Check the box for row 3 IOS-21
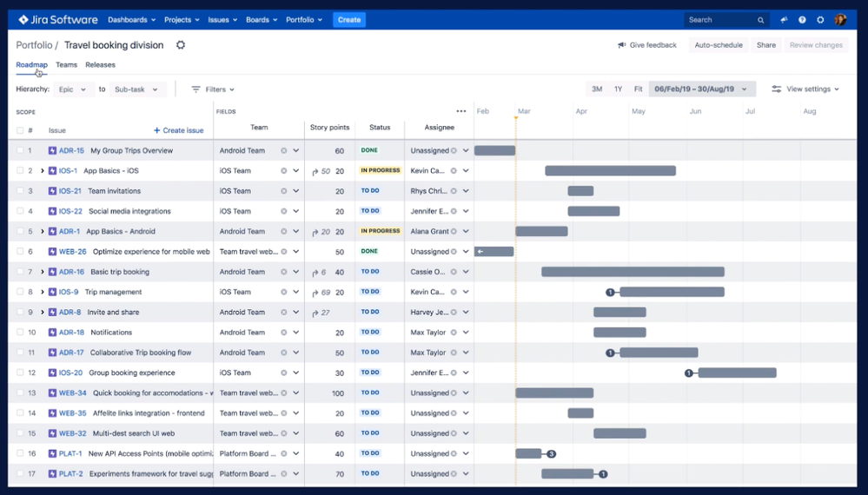The height and width of the screenshot is (495, 868). pos(20,191)
